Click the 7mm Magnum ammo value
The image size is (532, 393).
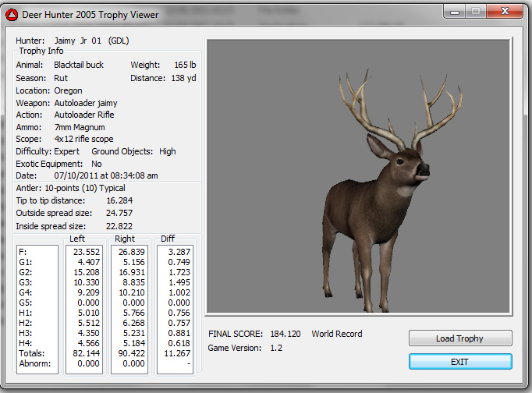coord(80,127)
